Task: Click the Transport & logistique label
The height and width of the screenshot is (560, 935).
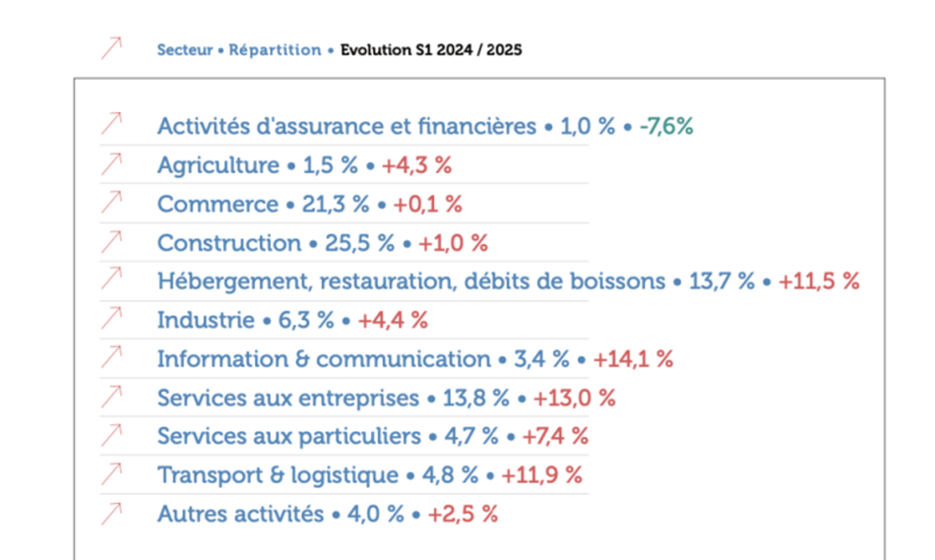Action: pyautogui.click(x=278, y=475)
